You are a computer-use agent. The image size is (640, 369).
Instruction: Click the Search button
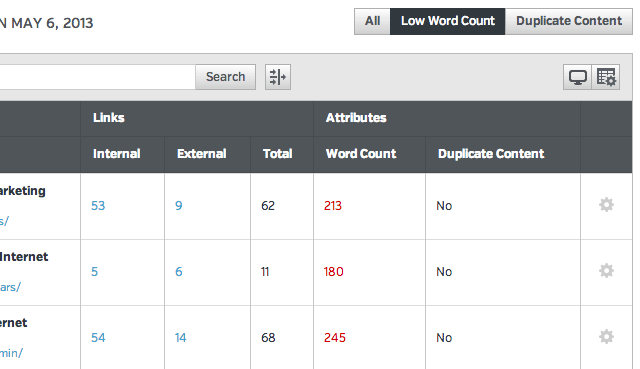click(x=225, y=77)
